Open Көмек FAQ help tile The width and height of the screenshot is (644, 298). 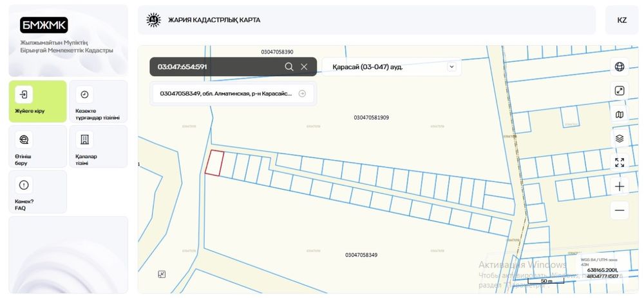pyautogui.click(x=37, y=192)
